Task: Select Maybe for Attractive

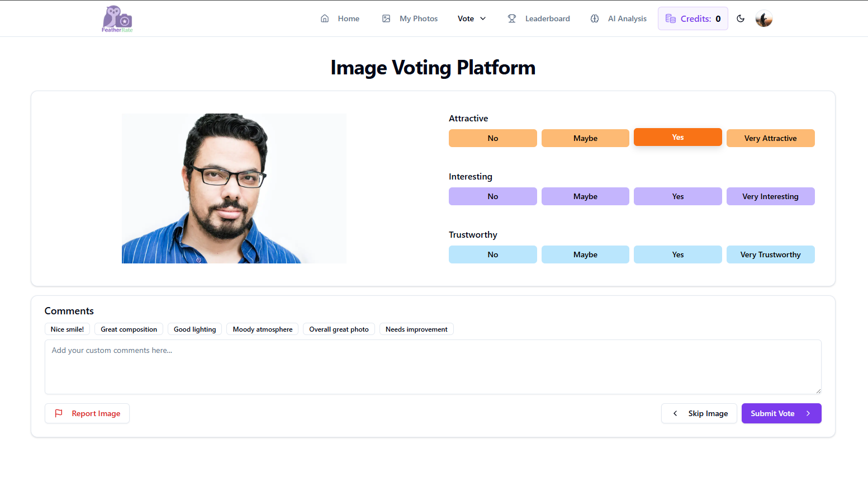Action: pyautogui.click(x=585, y=138)
